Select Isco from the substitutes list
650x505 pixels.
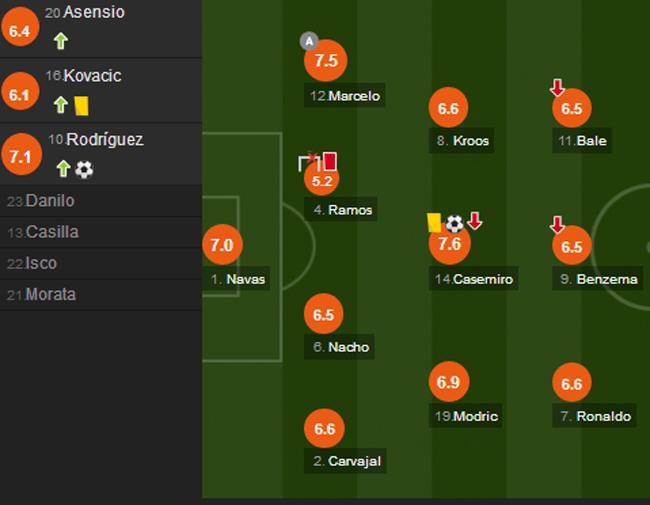[41, 263]
